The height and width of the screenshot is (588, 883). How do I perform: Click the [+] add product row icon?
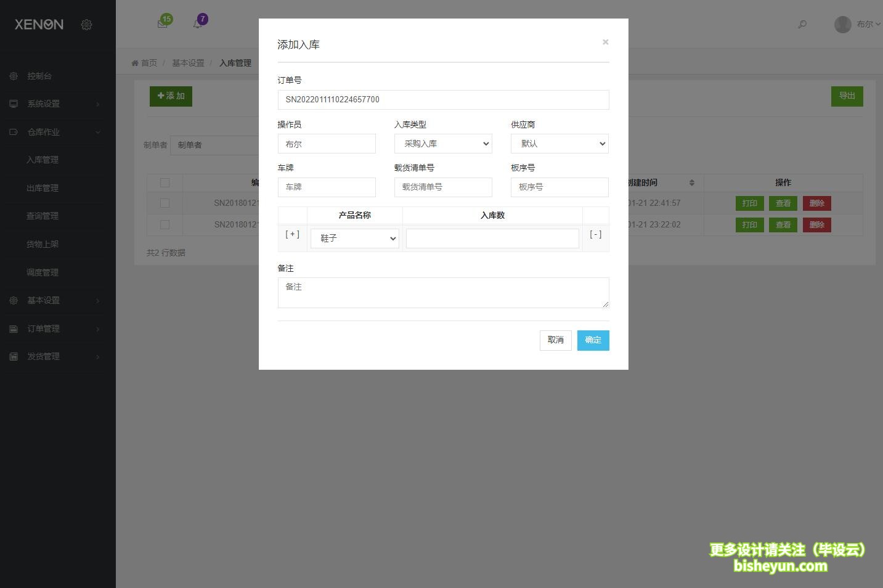click(x=292, y=234)
